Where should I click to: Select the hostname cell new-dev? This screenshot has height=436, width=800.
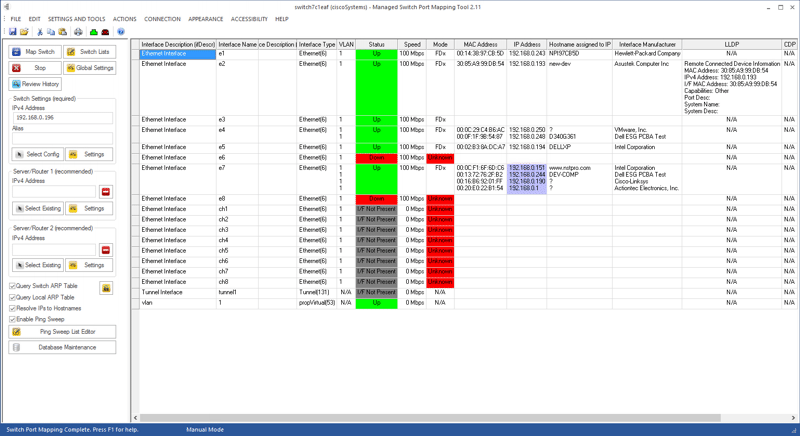point(580,87)
